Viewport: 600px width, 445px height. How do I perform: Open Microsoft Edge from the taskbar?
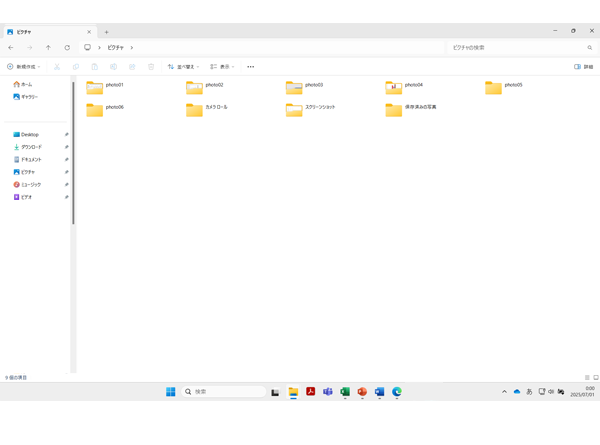pyautogui.click(x=397, y=392)
